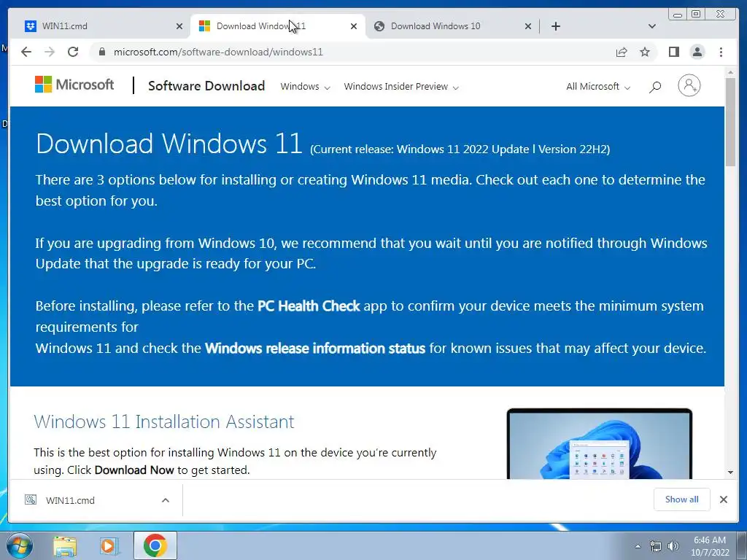Viewport: 747px width, 560px height.
Task: Open Chrome's three-dot menu
Action: pos(721,52)
